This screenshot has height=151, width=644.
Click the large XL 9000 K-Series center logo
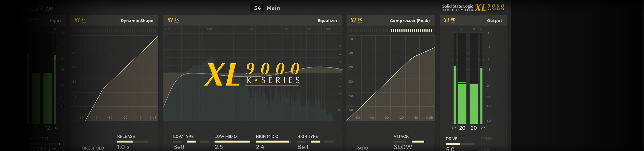(253, 74)
